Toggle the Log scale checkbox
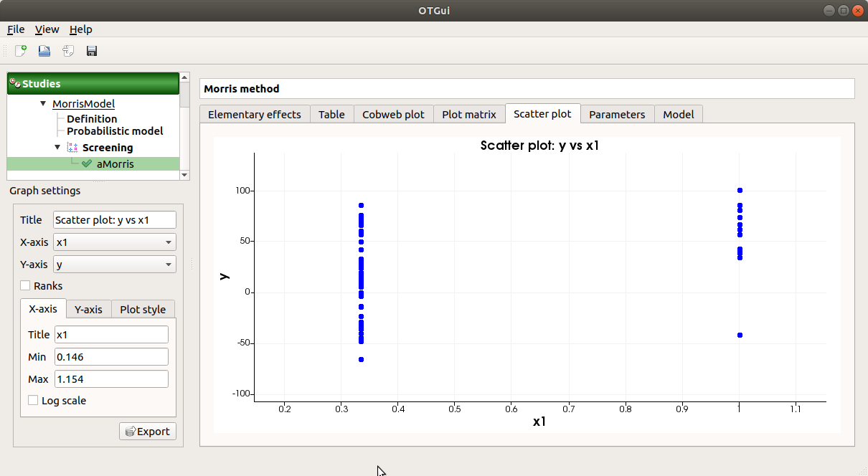 coord(33,401)
